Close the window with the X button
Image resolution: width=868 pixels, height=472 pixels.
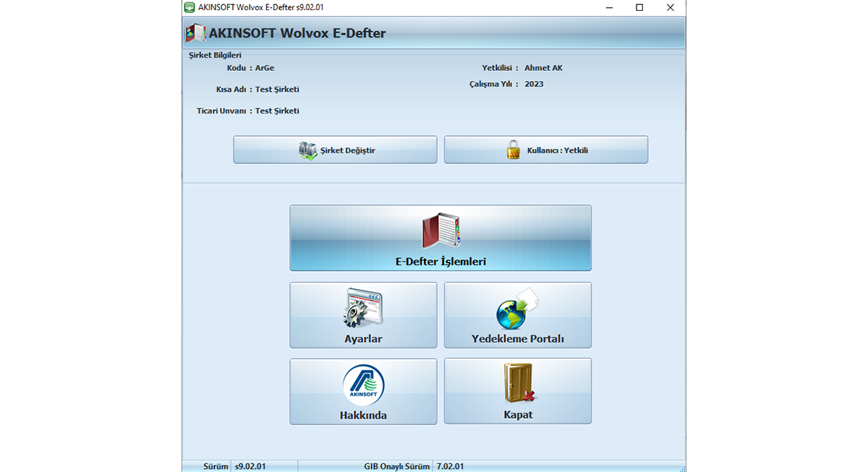pyautogui.click(x=671, y=7)
